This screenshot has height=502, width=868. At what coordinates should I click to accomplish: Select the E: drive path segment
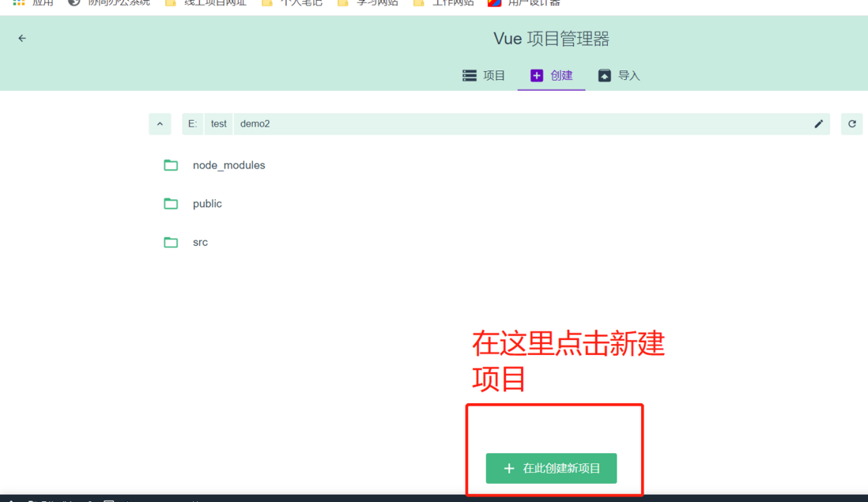[193, 124]
